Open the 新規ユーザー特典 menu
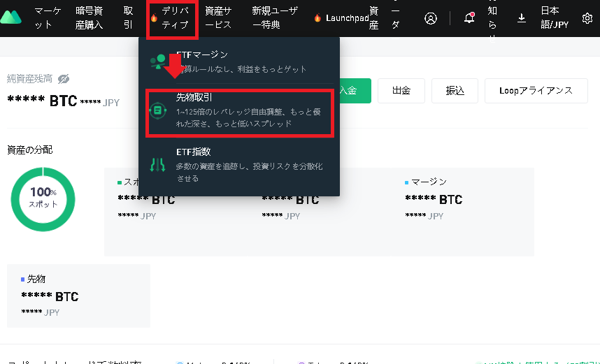 pos(275,18)
